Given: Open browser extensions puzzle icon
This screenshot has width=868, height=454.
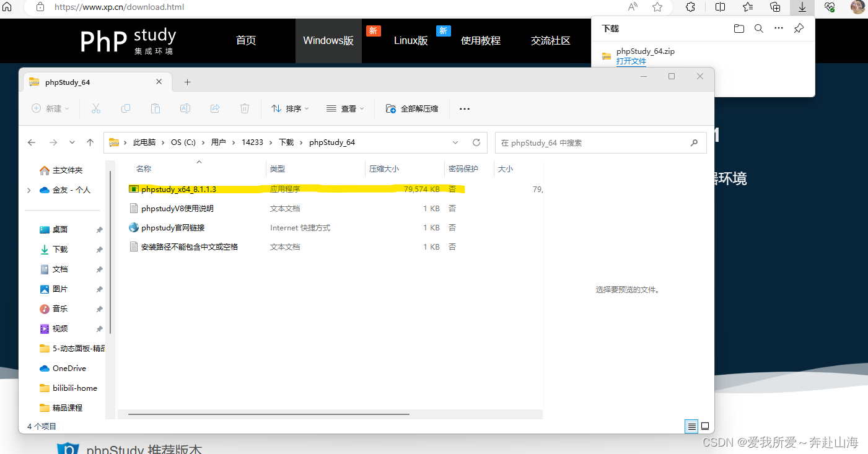Looking at the screenshot, I should click(x=690, y=7).
